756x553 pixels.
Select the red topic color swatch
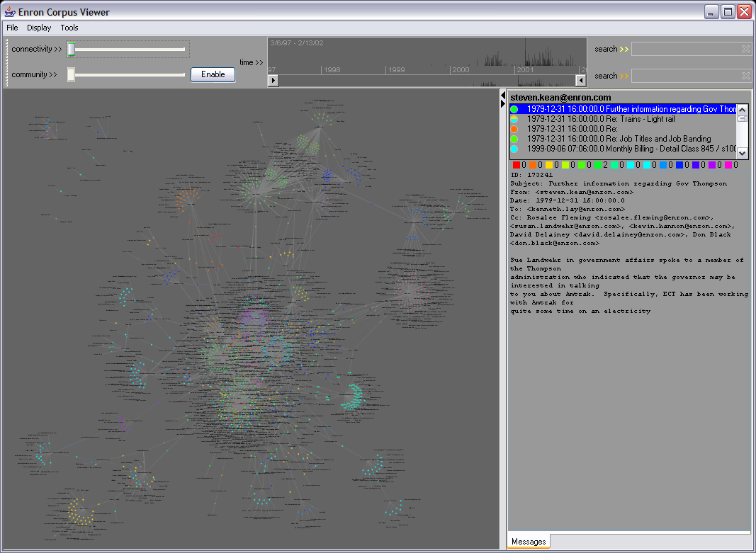point(517,165)
